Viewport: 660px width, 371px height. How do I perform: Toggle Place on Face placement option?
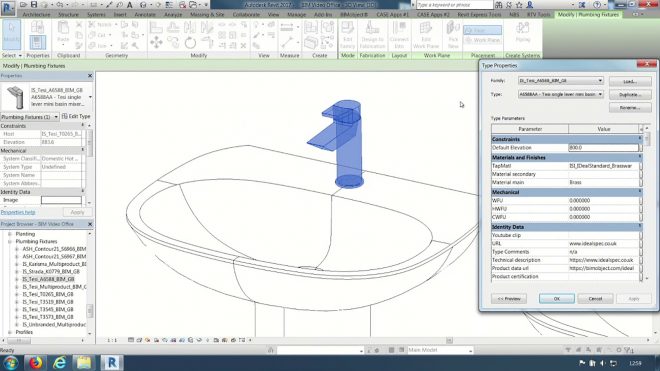[x=482, y=30]
